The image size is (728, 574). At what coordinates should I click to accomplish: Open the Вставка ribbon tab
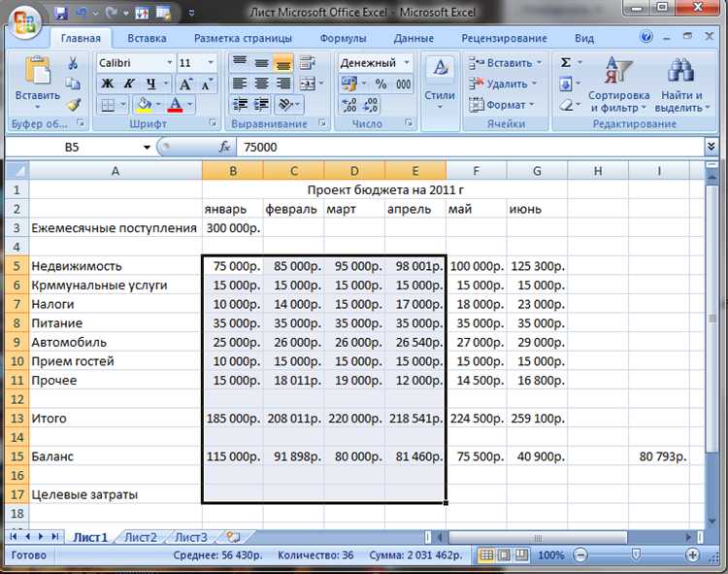[x=147, y=38]
